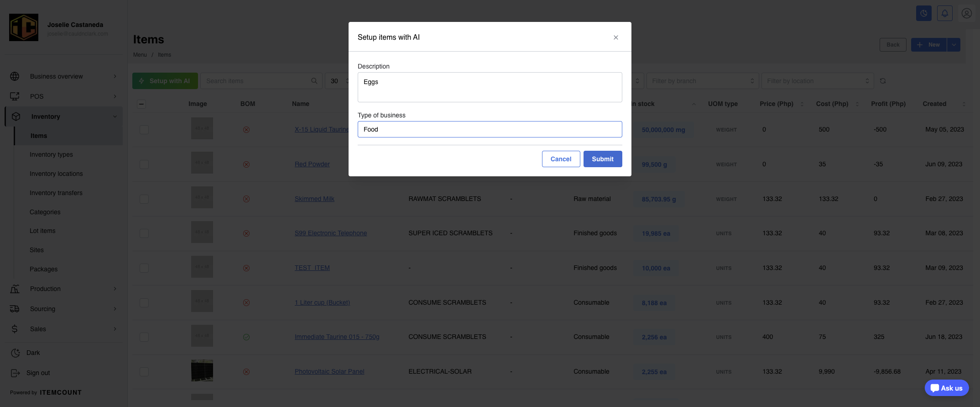Check the Red Powder row checkbox
This screenshot has height=407, width=980.
point(144,164)
